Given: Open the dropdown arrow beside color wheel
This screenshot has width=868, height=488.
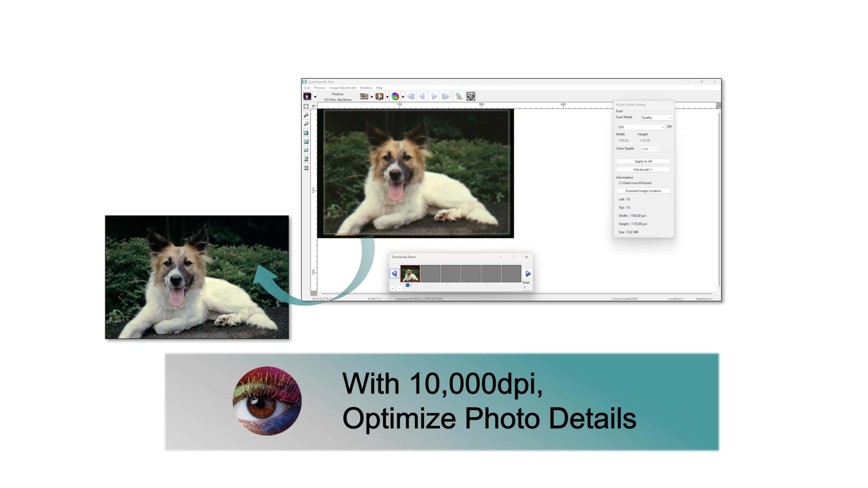Looking at the screenshot, I should 403,97.
